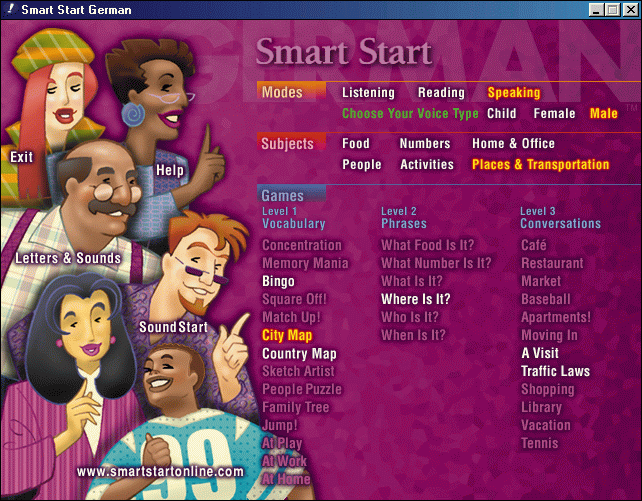Image resolution: width=642 pixels, height=501 pixels.
Task: Click the Family Tree game entry
Action: [x=295, y=407]
